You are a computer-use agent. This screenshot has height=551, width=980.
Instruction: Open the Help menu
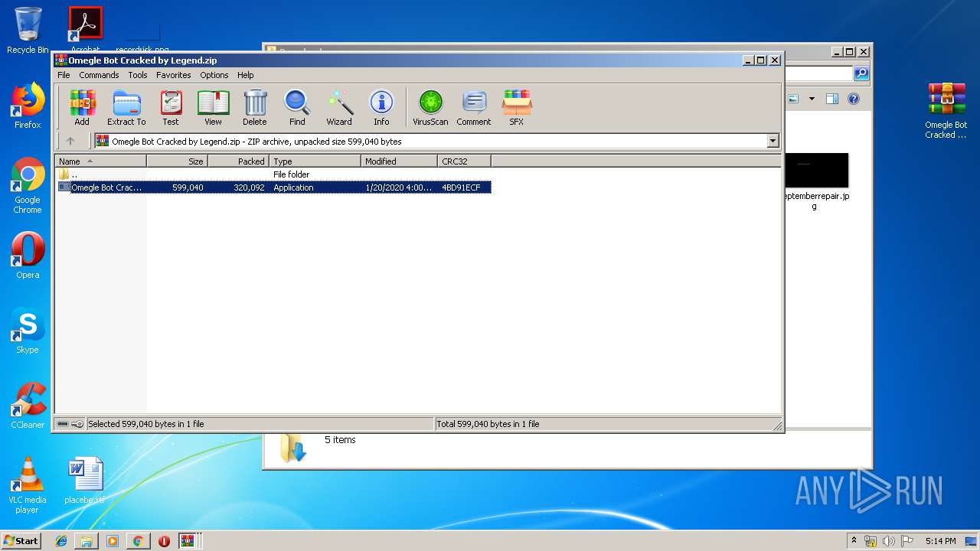(x=245, y=75)
